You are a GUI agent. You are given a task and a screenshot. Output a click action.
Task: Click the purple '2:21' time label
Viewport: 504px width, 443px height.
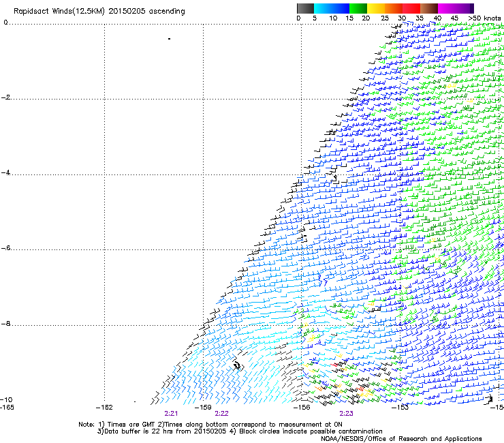(171, 414)
